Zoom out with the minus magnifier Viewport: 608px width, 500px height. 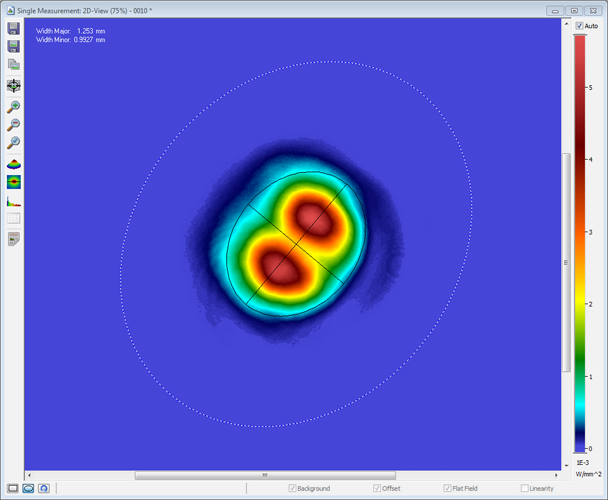tap(14, 125)
